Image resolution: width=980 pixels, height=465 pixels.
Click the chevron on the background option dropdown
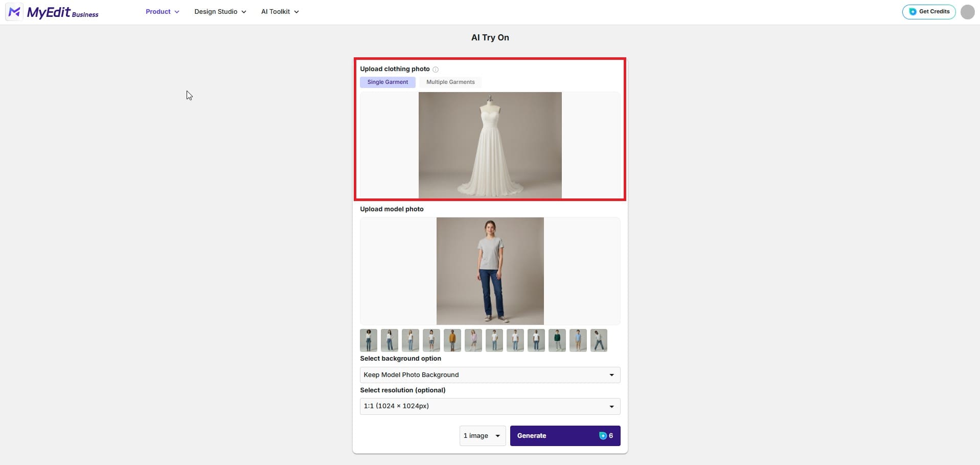coord(611,374)
